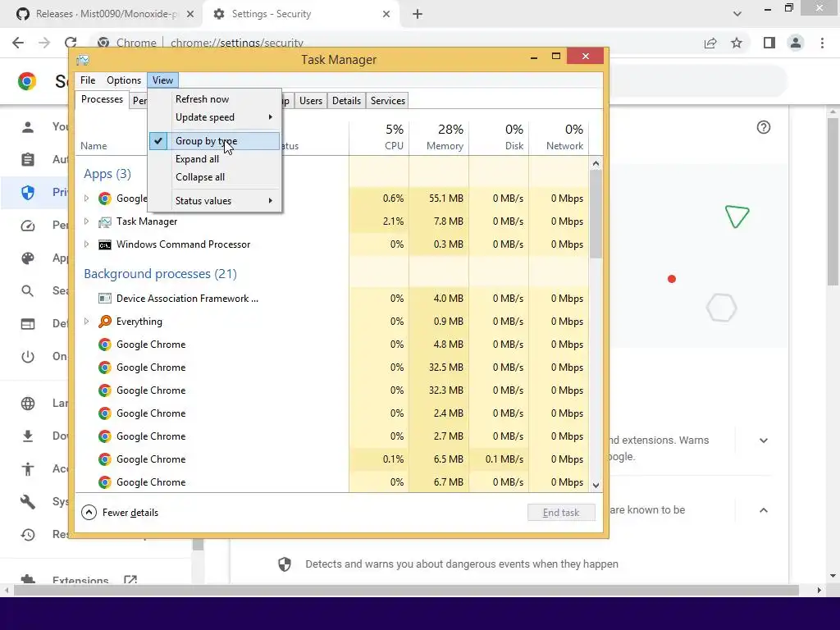The width and height of the screenshot is (840, 630).
Task: Click the Chrome reload icon
Action: [x=71, y=42]
